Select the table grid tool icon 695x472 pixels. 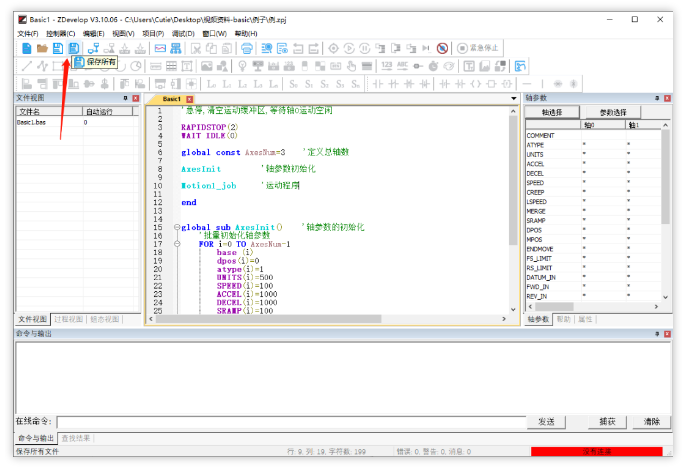pyautogui.click(x=171, y=66)
